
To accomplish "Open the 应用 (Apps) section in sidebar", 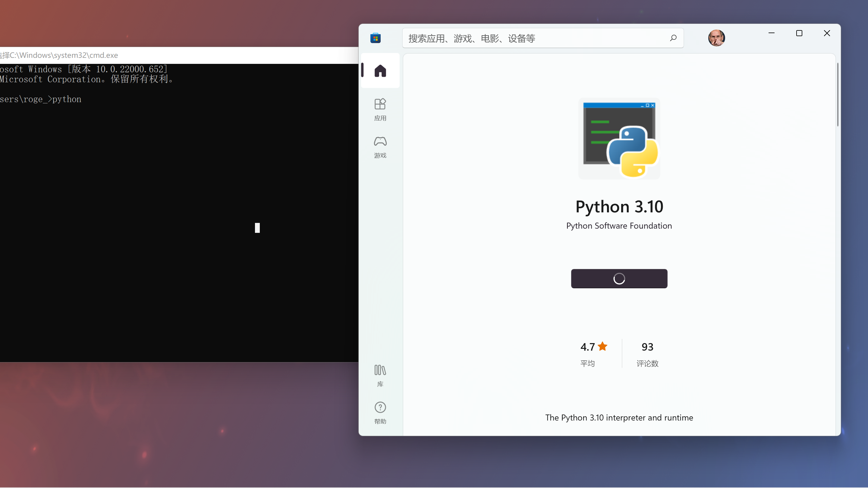I will click(x=380, y=110).
